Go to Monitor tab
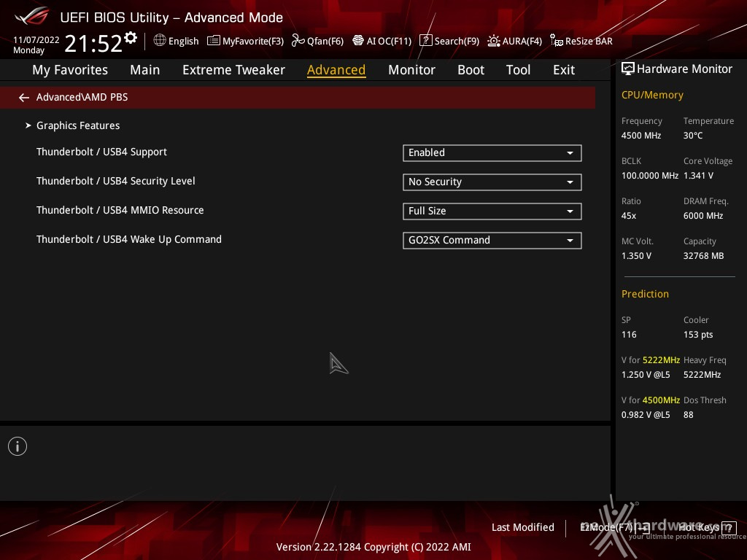The height and width of the screenshot is (560, 747). click(x=411, y=70)
